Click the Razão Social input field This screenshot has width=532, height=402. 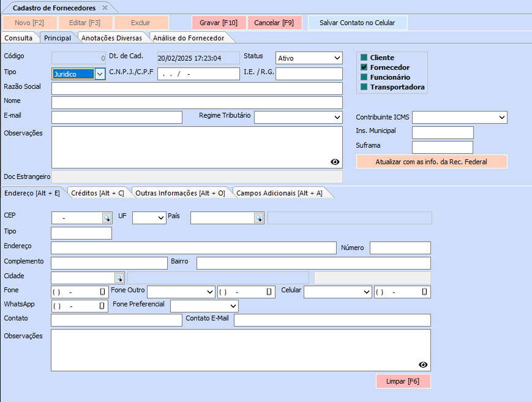click(197, 89)
